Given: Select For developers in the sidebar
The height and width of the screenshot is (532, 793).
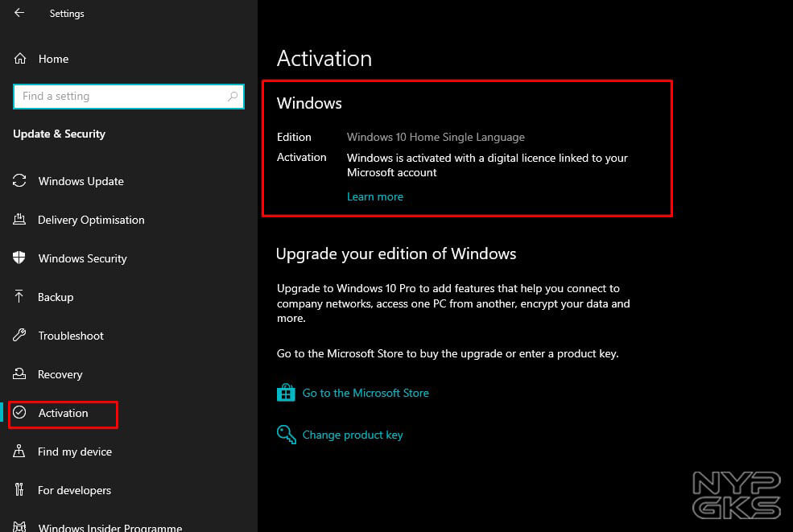Looking at the screenshot, I should pyautogui.click(x=74, y=490).
